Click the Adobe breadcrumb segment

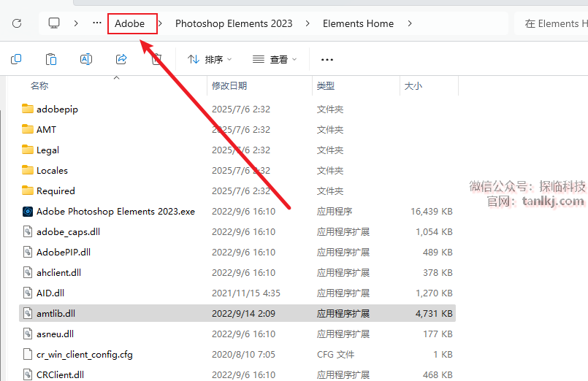[129, 23]
